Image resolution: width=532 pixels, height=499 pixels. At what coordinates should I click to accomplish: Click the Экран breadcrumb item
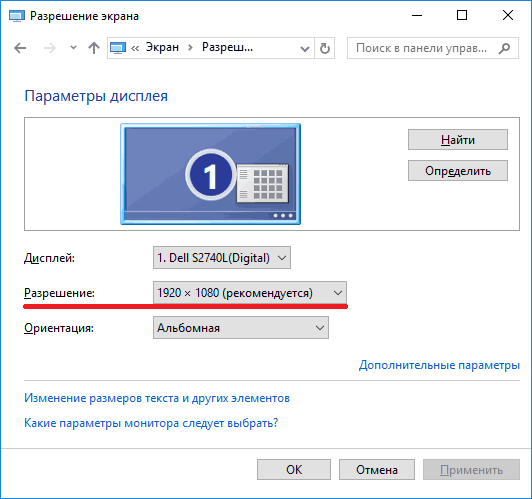[x=162, y=47]
